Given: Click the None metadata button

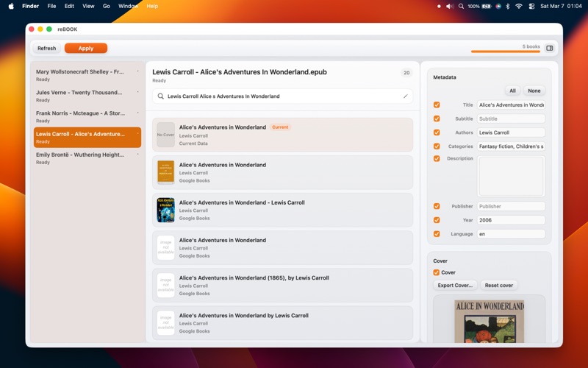Looking at the screenshot, I should click(x=534, y=91).
